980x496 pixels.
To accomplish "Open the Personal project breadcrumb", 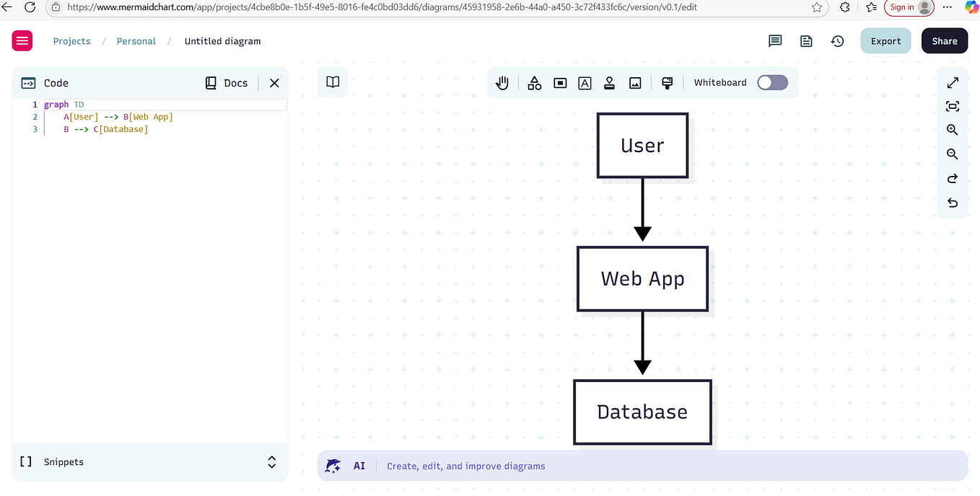I will [136, 41].
